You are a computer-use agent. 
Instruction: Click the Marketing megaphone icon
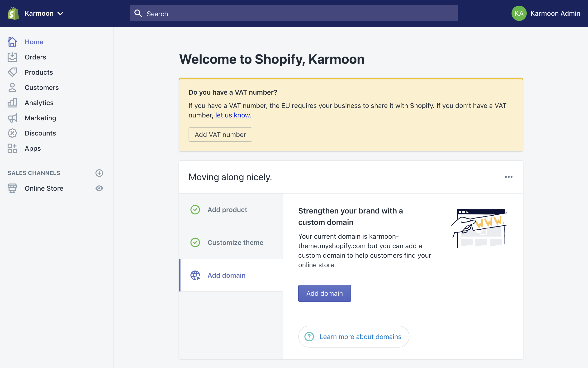click(x=12, y=118)
